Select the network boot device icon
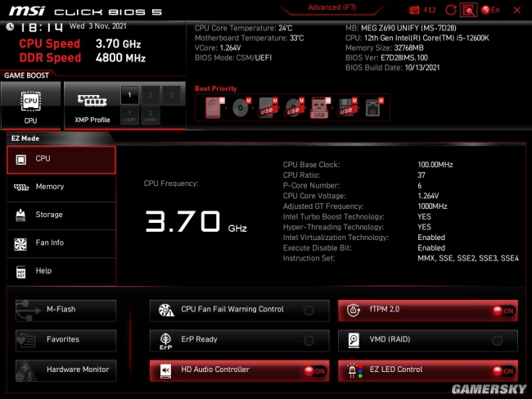Screen dimensions: 532x399 tap(373, 107)
